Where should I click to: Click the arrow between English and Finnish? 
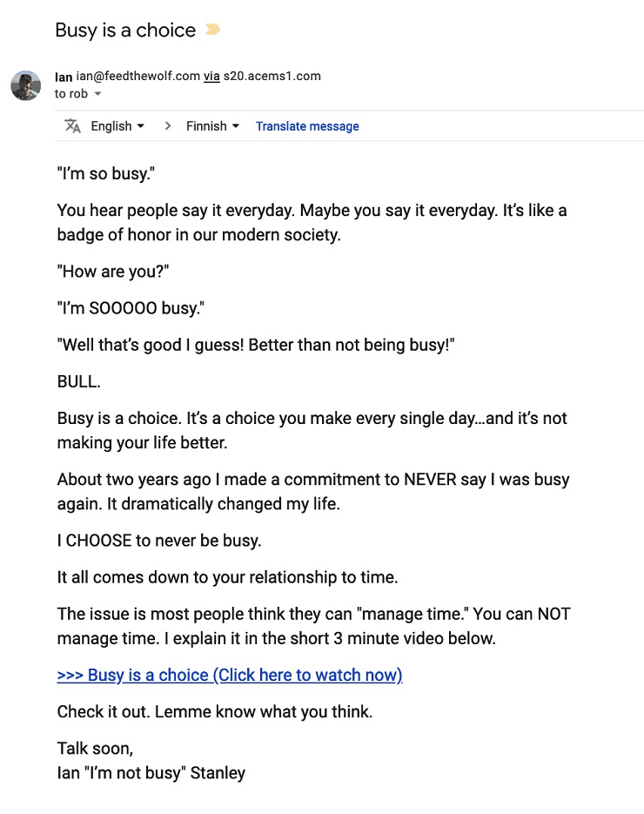coord(167,126)
